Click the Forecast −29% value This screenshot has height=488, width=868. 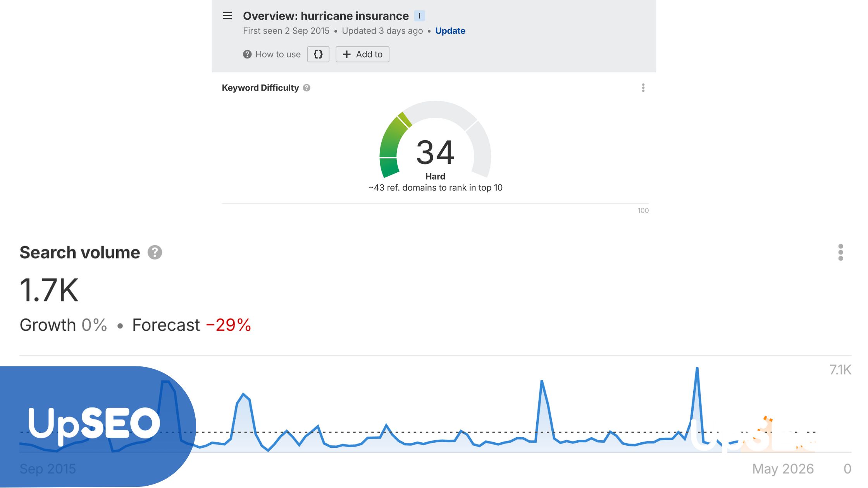pos(228,325)
